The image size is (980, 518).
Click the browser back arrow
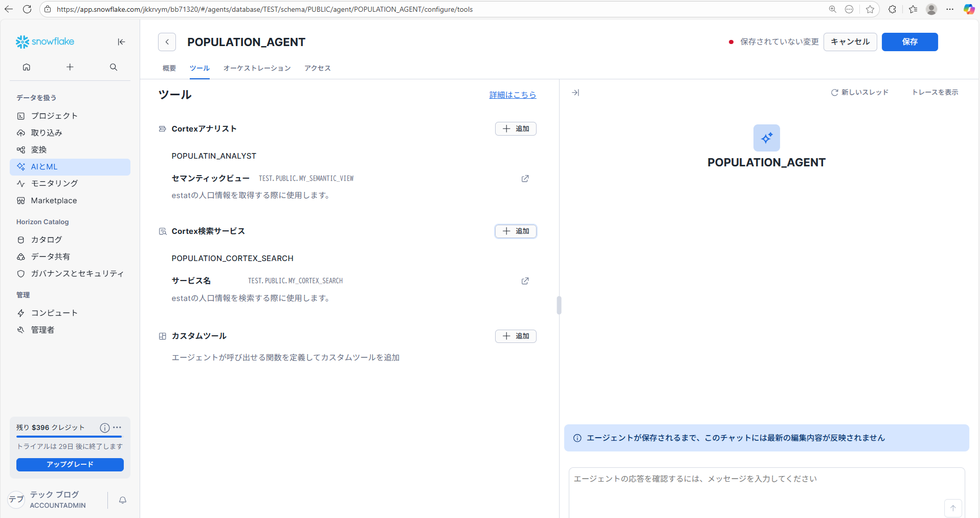(9, 9)
